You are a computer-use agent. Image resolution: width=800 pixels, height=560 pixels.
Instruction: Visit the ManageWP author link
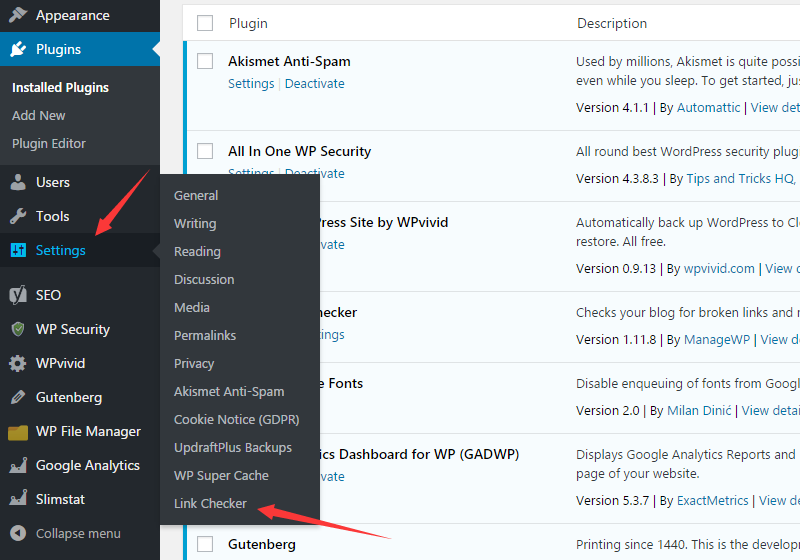click(x=717, y=340)
